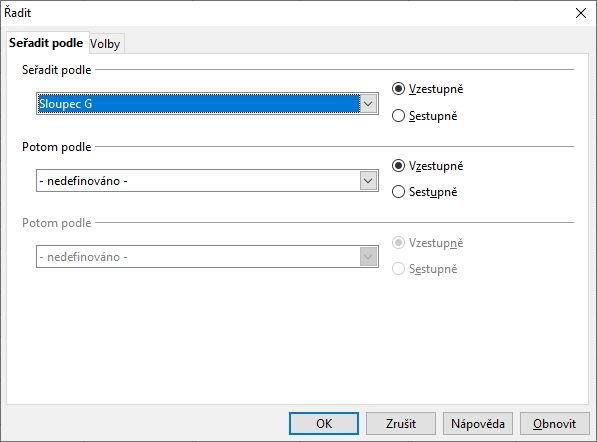Click the greyed-out Potom podle nedefinováno box
This screenshot has width=597, height=442.
(207, 257)
